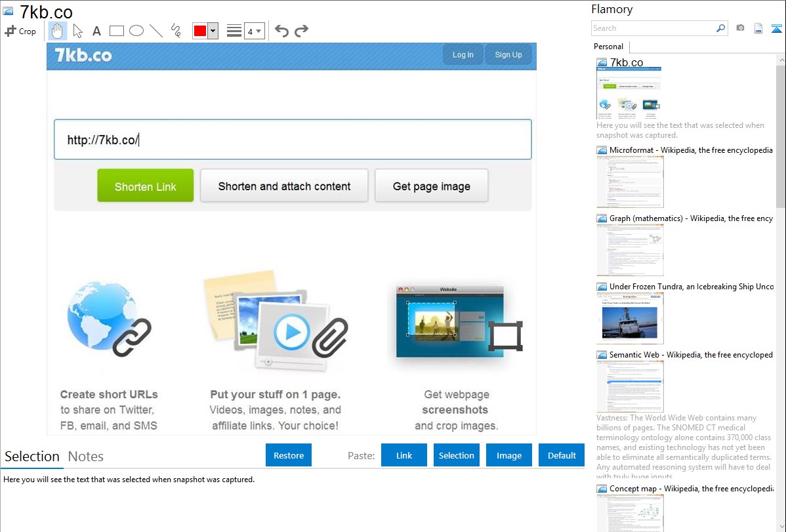This screenshot has width=786, height=532.
Task: Paste as Link button
Action: pos(404,455)
